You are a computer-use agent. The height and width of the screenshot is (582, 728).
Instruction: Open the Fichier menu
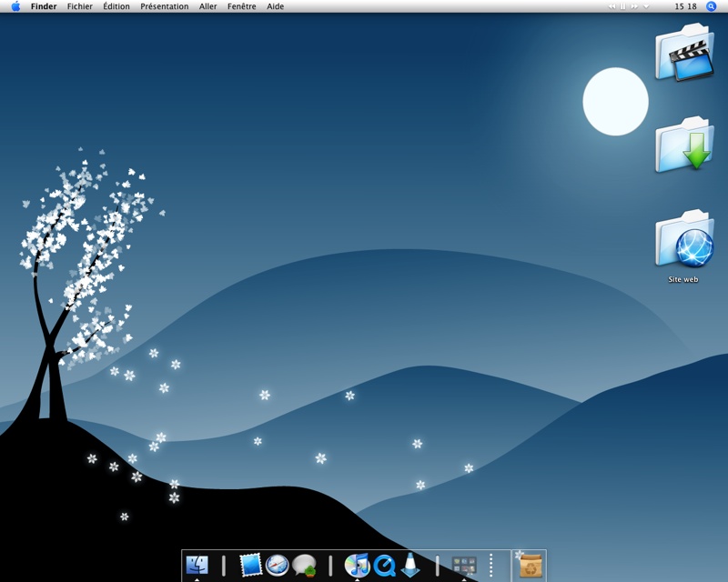click(80, 6)
